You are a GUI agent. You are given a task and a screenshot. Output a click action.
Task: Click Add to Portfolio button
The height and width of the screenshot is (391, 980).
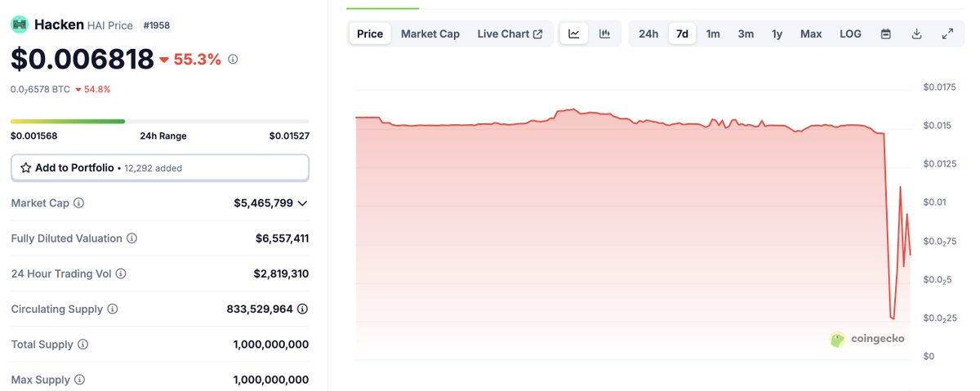tap(160, 167)
